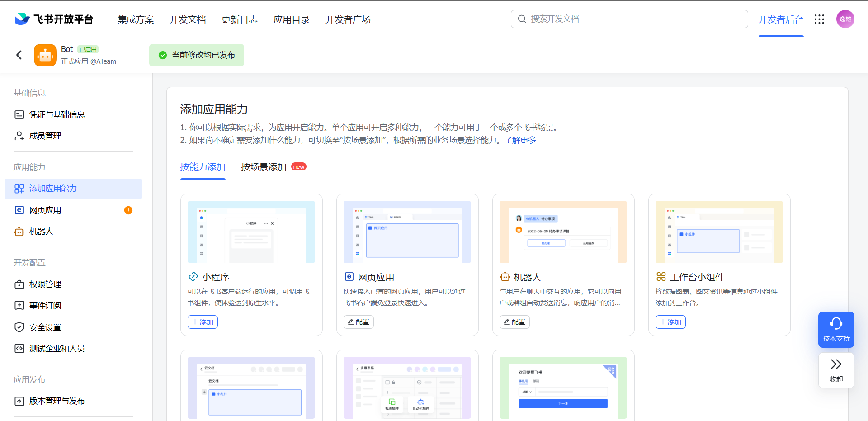Click the green published checkmark icon
This screenshot has width=868, height=421.
click(163, 55)
